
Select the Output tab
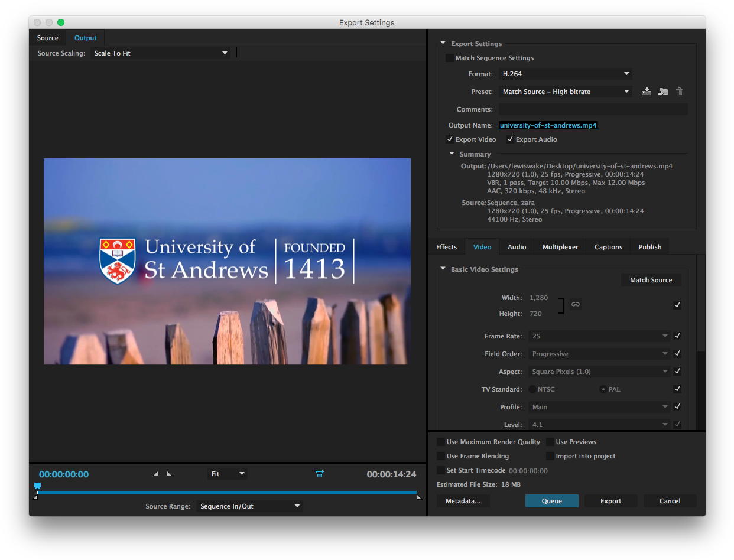click(85, 38)
